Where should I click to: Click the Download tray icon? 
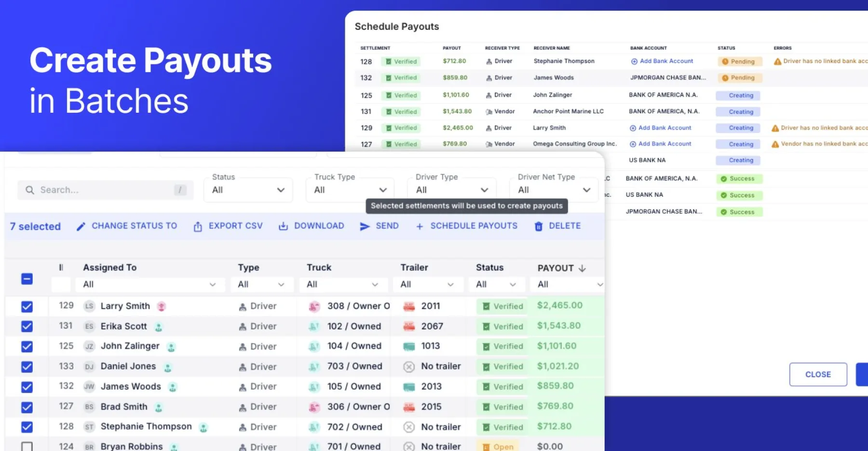283,226
